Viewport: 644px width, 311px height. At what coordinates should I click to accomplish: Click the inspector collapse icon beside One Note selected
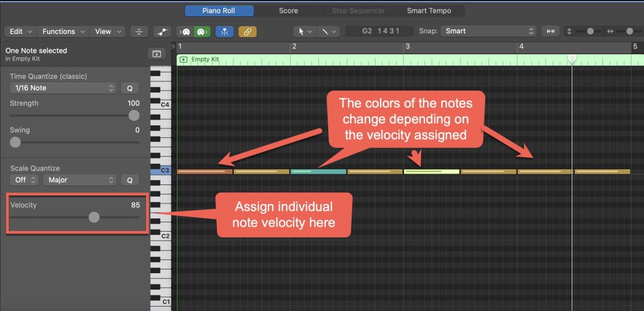click(154, 54)
